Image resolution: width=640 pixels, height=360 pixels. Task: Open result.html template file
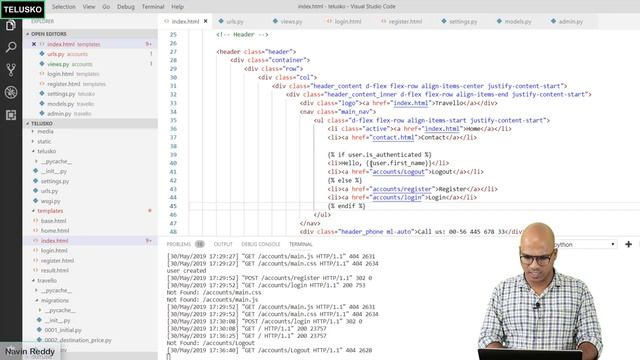click(x=55, y=270)
